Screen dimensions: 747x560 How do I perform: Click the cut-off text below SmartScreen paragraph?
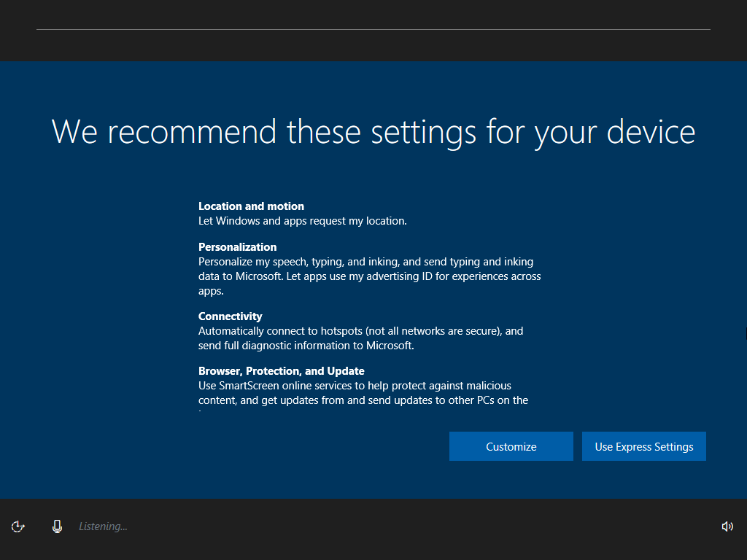tap(200, 411)
